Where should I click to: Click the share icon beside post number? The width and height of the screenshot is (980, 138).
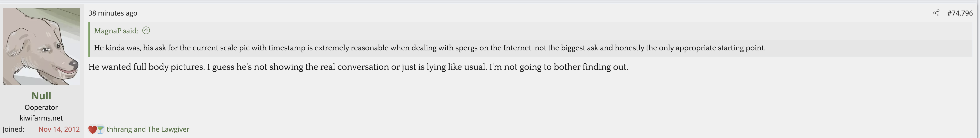point(936,13)
